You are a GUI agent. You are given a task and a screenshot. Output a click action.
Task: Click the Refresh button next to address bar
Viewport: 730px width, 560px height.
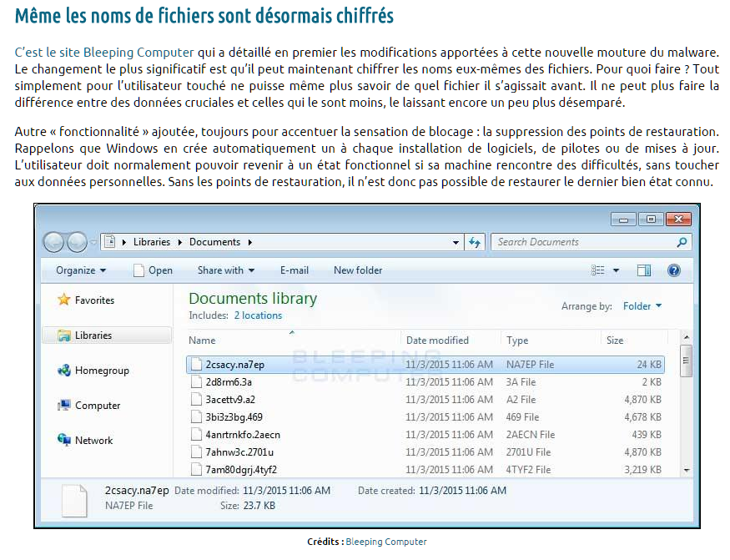[475, 242]
